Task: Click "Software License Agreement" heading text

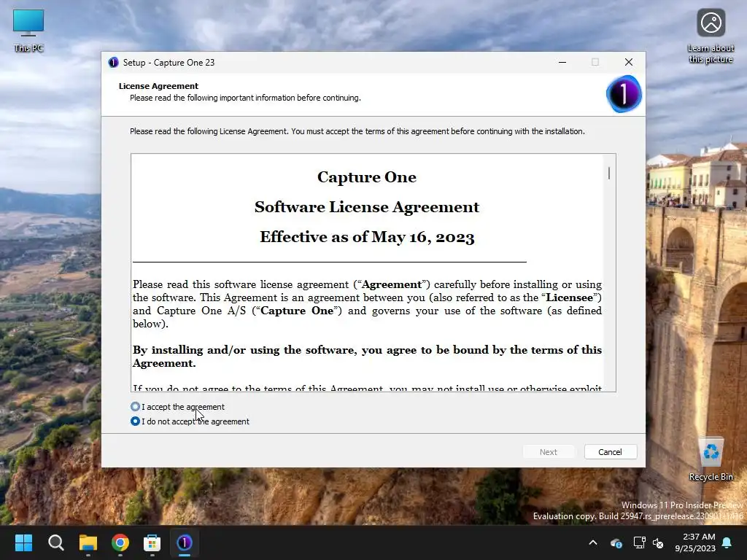Action: pyautogui.click(x=367, y=207)
